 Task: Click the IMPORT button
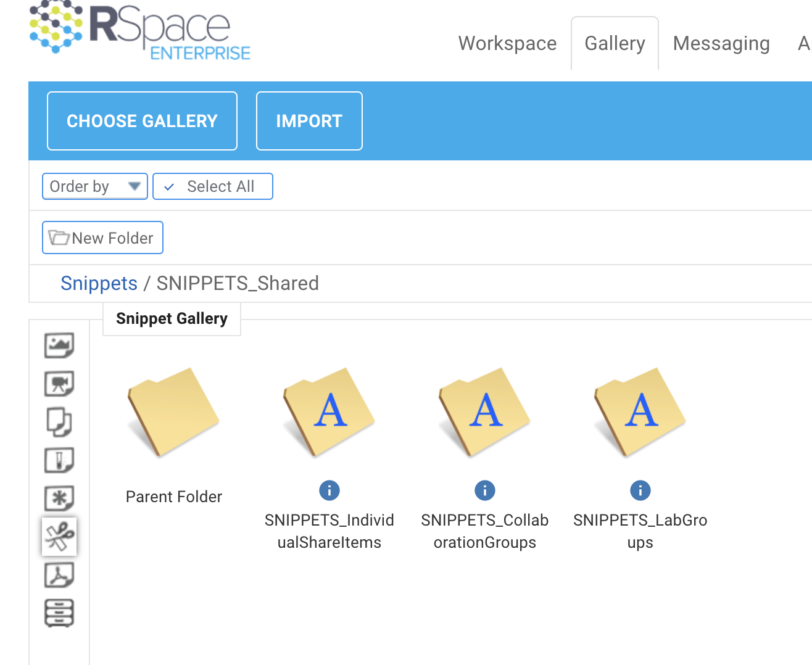(309, 121)
